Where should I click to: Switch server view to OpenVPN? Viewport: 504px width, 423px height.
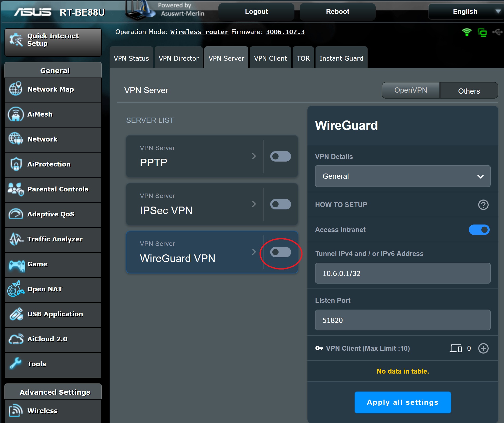click(410, 90)
